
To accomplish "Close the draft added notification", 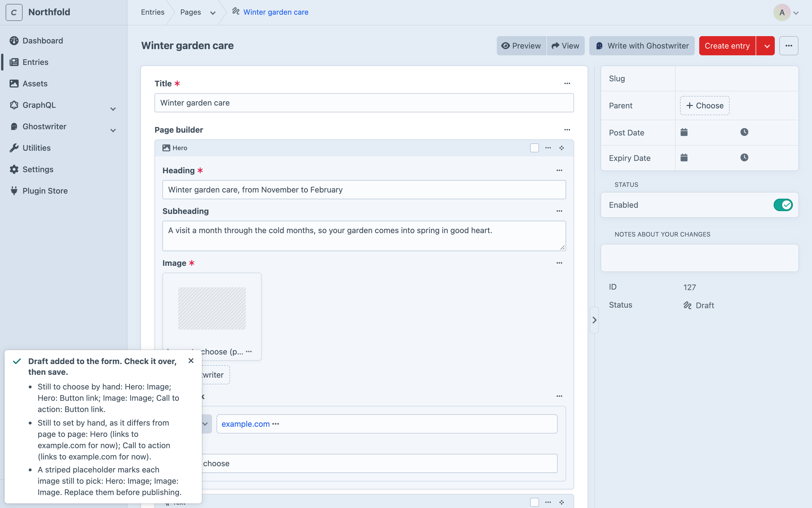I will (191, 361).
